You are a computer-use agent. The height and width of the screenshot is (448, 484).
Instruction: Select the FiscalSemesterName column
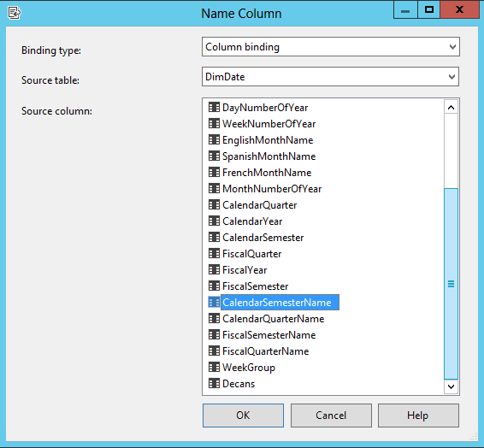pos(269,335)
